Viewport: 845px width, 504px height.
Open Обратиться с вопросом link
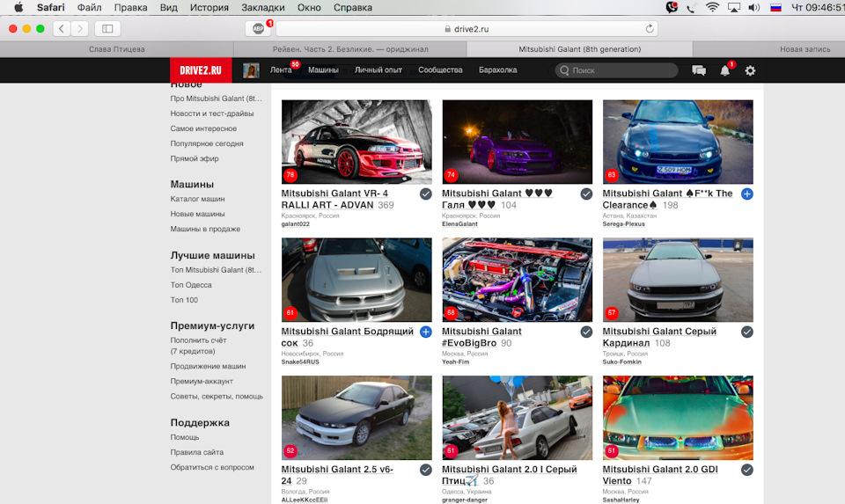point(212,467)
